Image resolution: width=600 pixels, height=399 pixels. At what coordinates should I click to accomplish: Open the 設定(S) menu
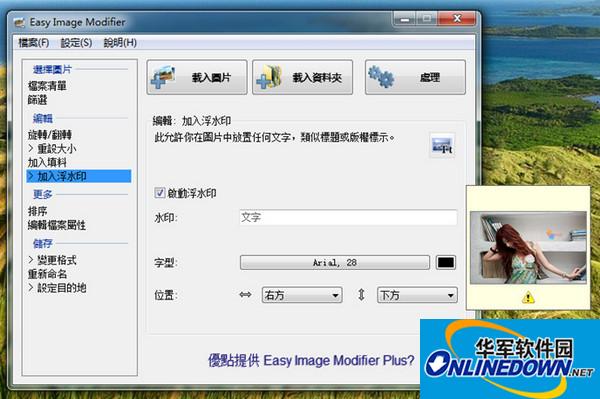(x=76, y=43)
